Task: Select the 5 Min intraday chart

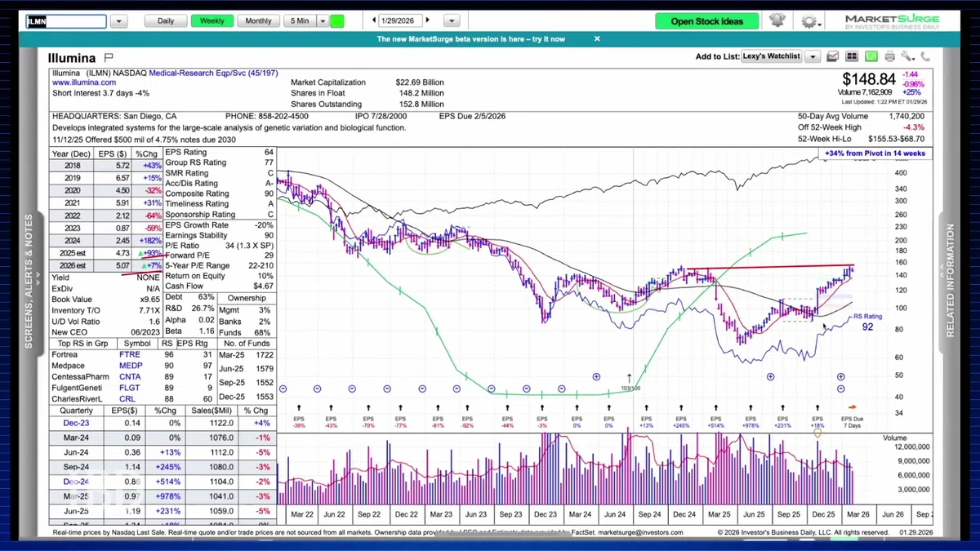Action: pyautogui.click(x=300, y=21)
